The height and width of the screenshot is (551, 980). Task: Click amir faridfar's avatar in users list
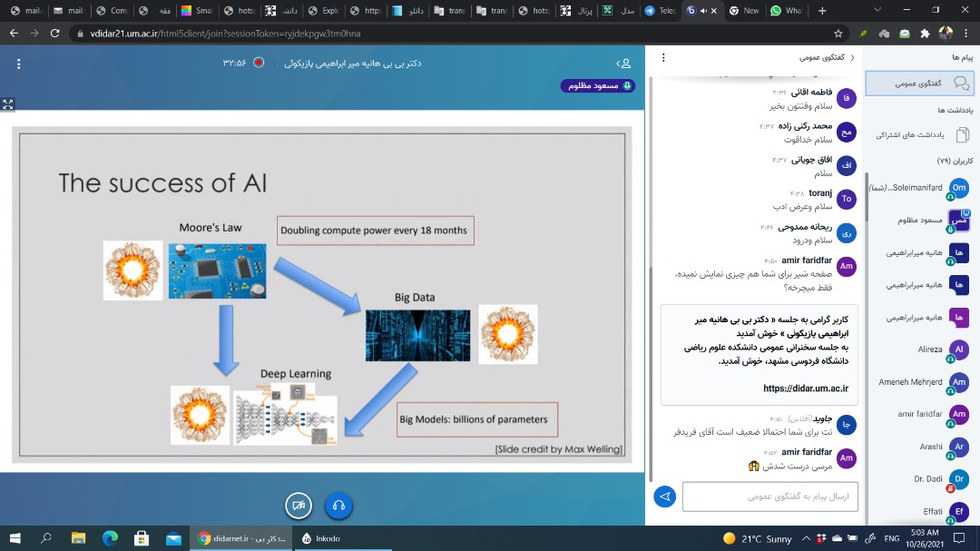[958, 414]
